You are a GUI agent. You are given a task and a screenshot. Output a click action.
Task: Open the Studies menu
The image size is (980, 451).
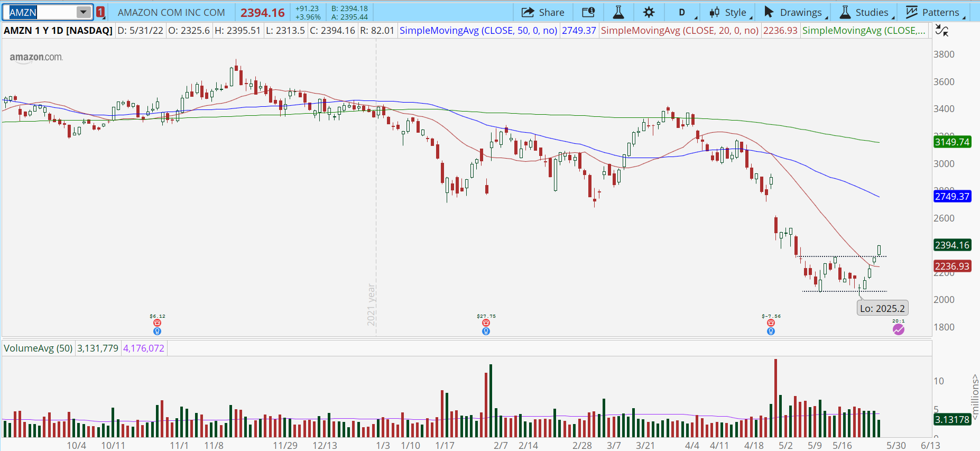coord(866,12)
